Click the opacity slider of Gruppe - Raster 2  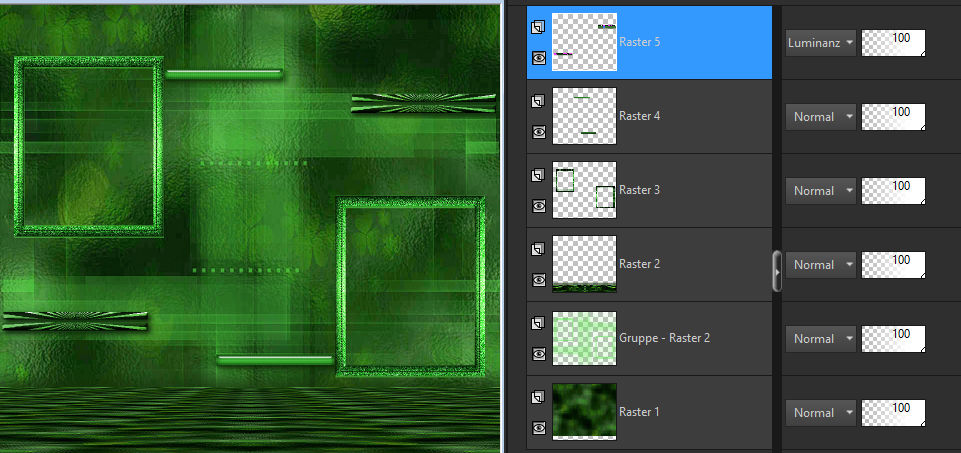coord(894,339)
